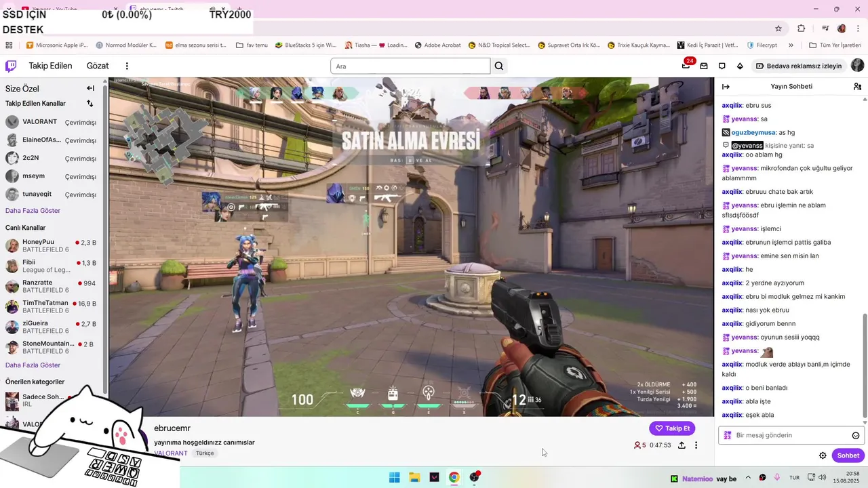
Task: Open TimTheTatman live channel
Action: click(52, 306)
